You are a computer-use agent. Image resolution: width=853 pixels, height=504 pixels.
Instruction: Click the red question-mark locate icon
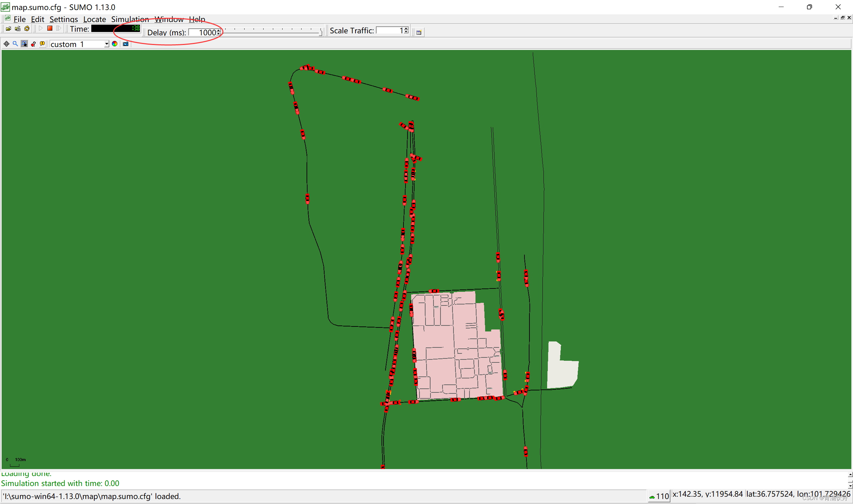tap(33, 44)
